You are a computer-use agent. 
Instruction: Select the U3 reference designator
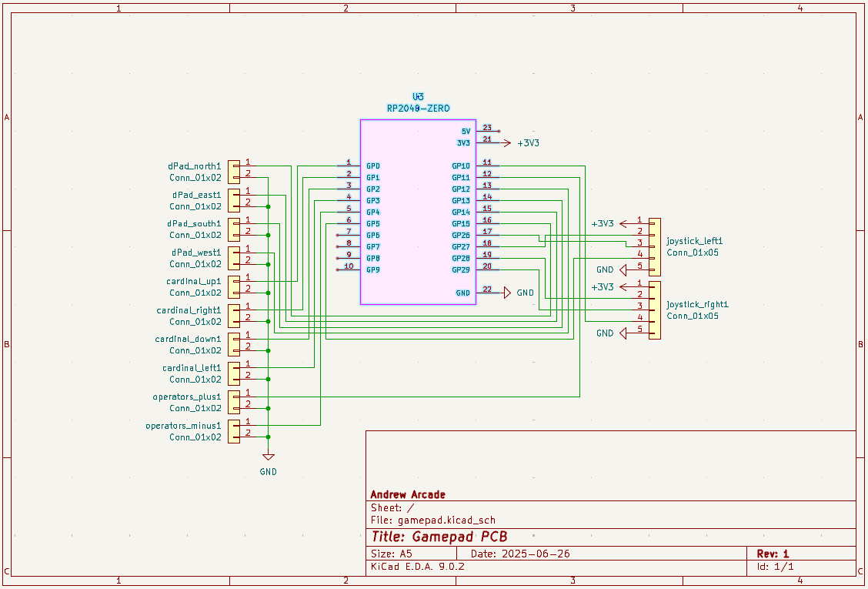point(419,97)
